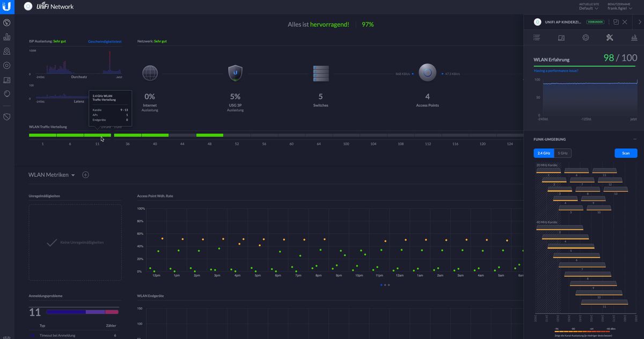Open the device panel clients tab icon
This screenshot has height=339, width=644.
561,38
